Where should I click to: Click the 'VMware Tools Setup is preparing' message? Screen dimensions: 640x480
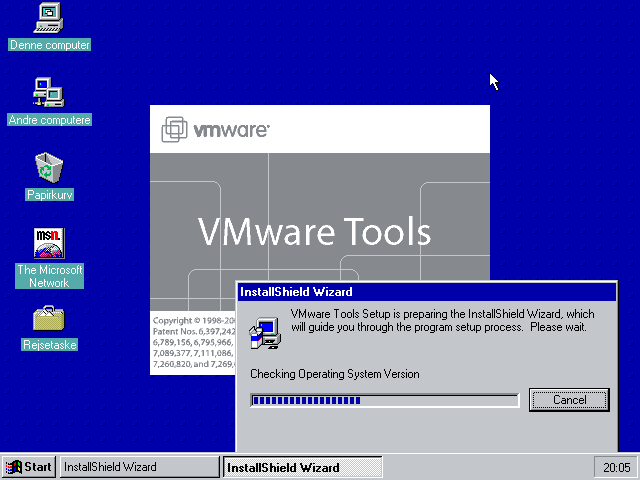[x=442, y=320]
